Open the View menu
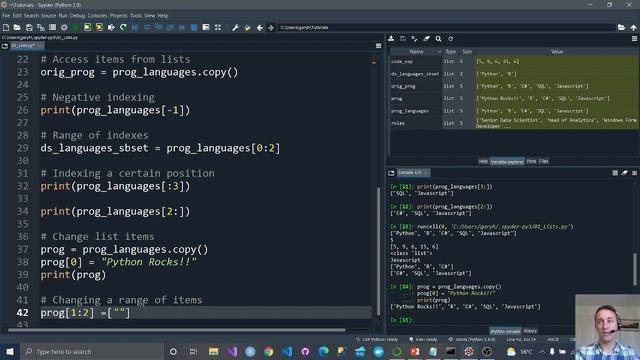 (149, 16)
